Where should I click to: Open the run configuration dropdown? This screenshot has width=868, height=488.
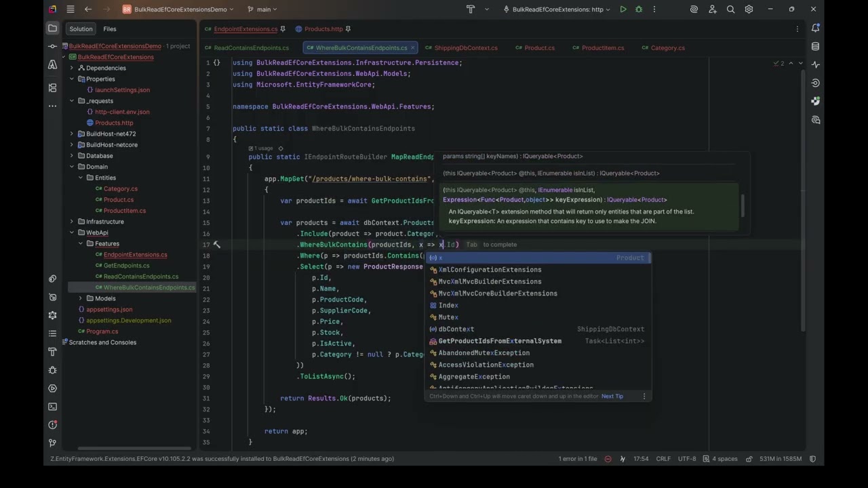pyautogui.click(x=557, y=9)
